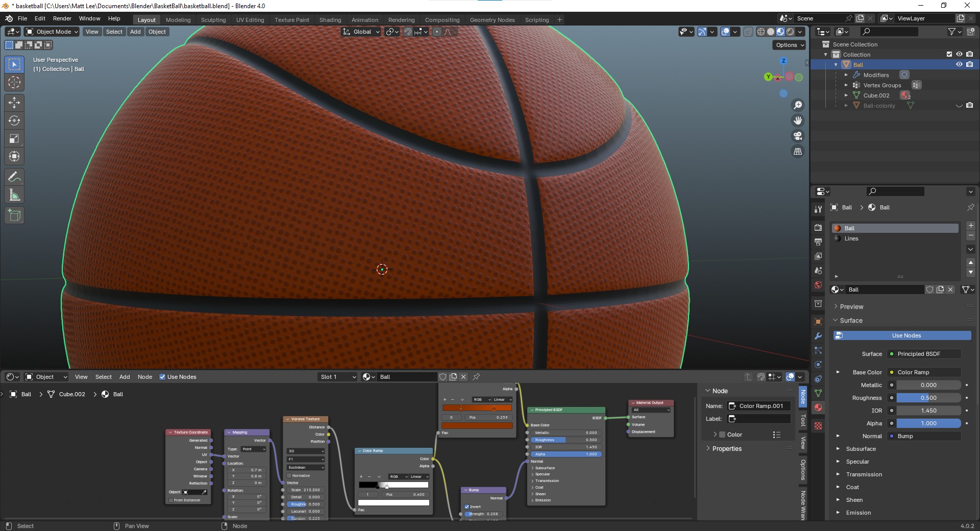This screenshot has width=980, height=531.
Task: Exclude Collection from view layer checkbox
Action: (949, 54)
